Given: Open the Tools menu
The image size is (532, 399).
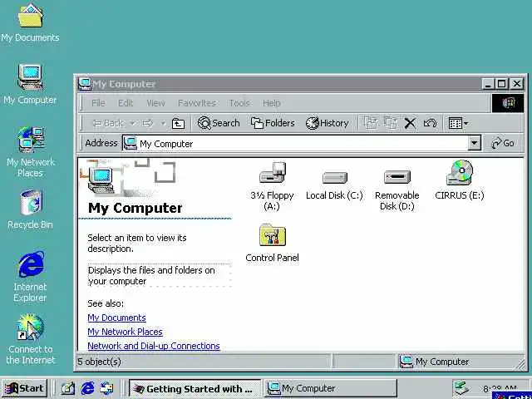Looking at the screenshot, I should (239, 103).
